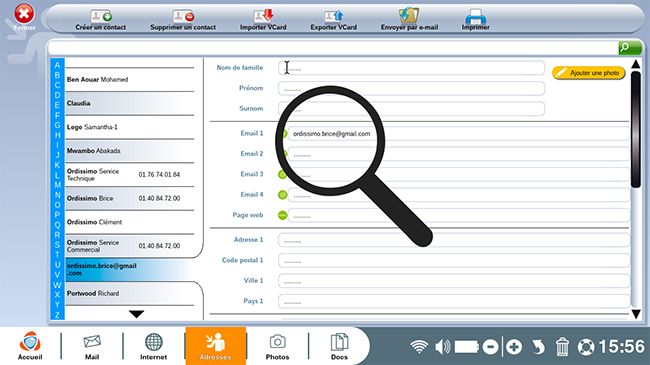Image resolution: width=650 pixels, height=365 pixels.
Task: Click the Adresse 1 field
Action: point(454,240)
